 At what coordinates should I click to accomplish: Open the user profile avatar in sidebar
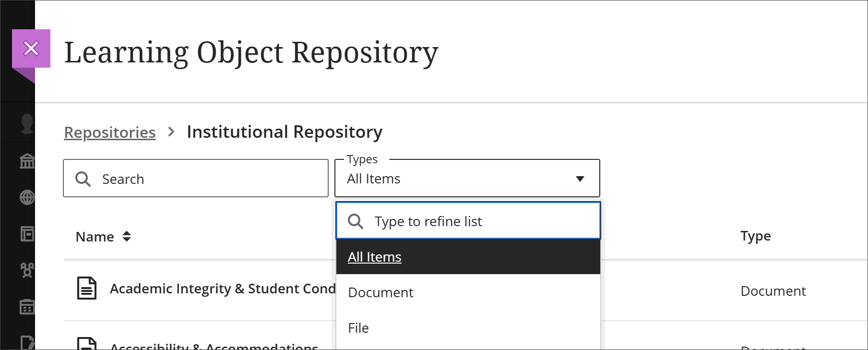coord(27,123)
